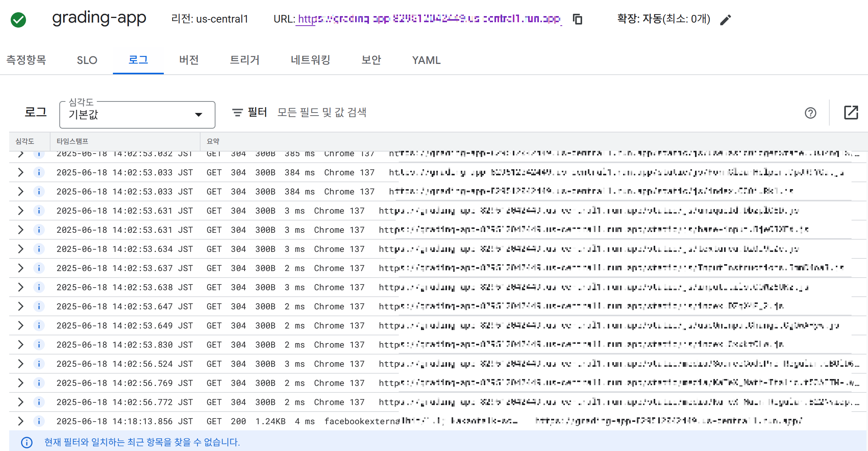The width and height of the screenshot is (868, 451).
Task: Click the green service status checkmark
Action: [18, 20]
